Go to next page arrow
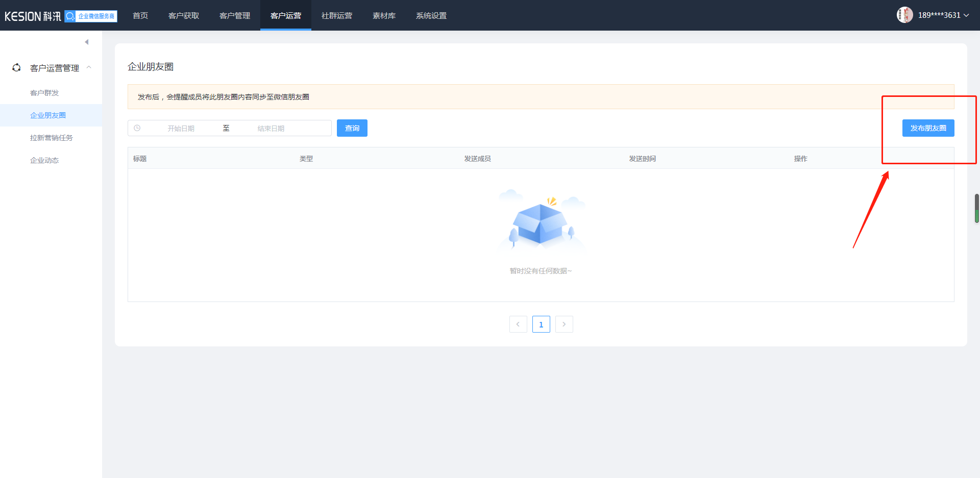 (x=564, y=324)
